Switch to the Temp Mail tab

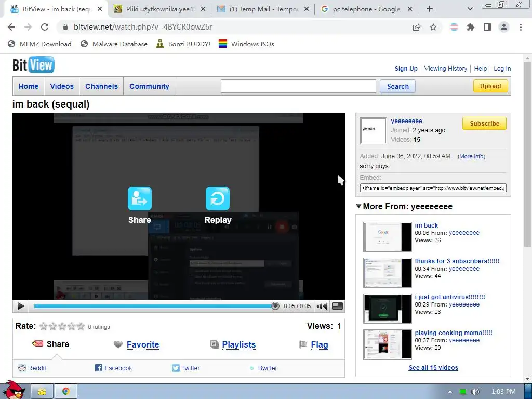pos(262,9)
